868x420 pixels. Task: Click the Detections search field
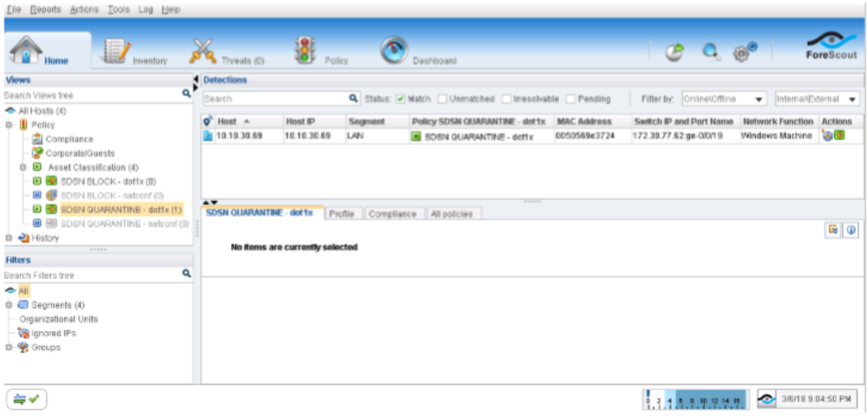(275, 99)
